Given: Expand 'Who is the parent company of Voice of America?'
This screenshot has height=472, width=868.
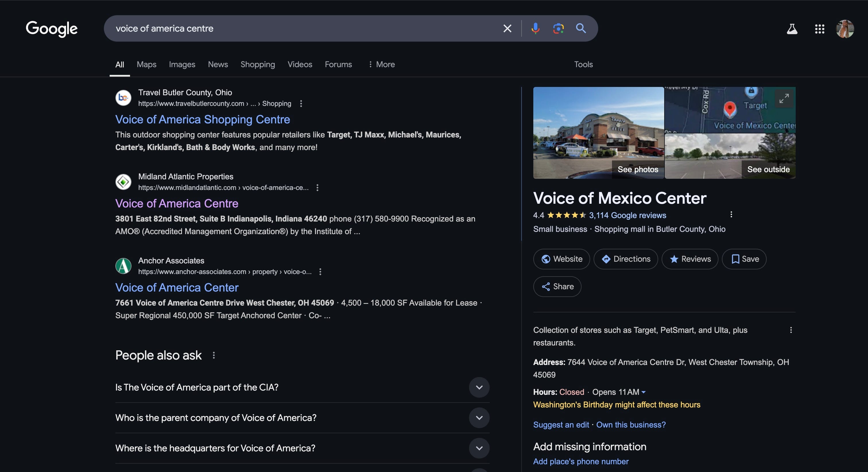Looking at the screenshot, I should pos(479,418).
